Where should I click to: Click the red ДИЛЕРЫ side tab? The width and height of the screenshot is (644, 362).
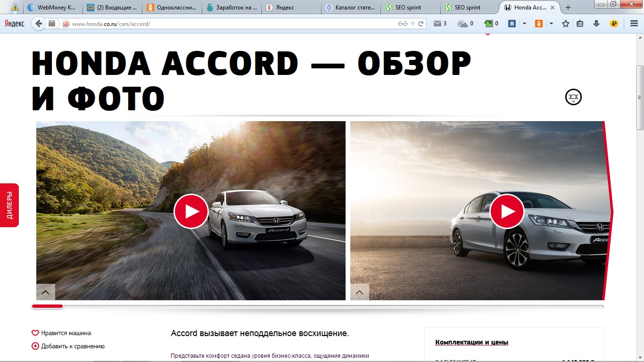[9, 205]
